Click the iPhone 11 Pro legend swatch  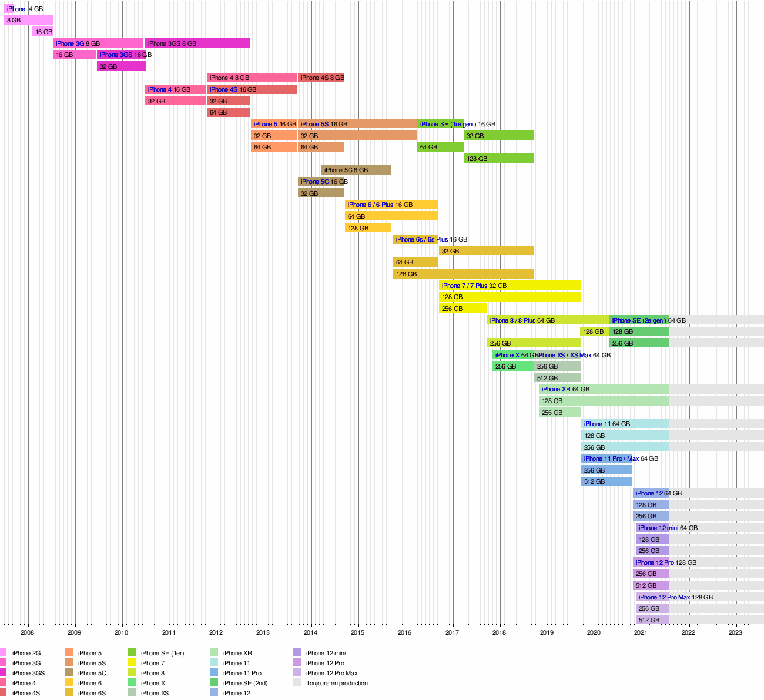pyautogui.click(x=215, y=673)
